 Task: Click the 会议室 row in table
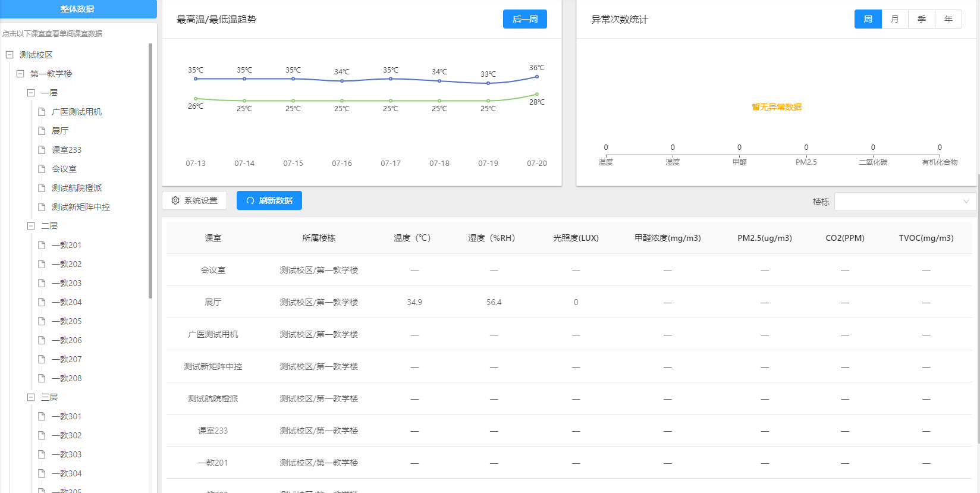coord(569,270)
